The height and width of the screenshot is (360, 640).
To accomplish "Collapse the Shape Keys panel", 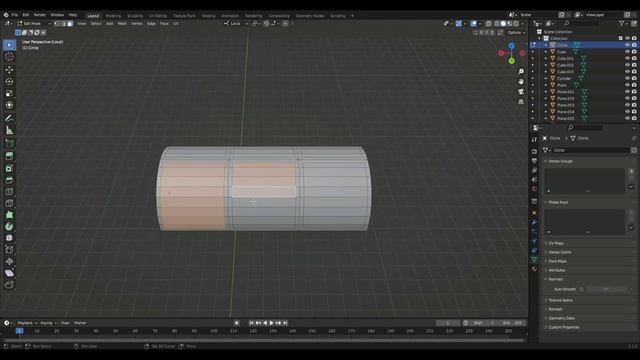I will 558,202.
